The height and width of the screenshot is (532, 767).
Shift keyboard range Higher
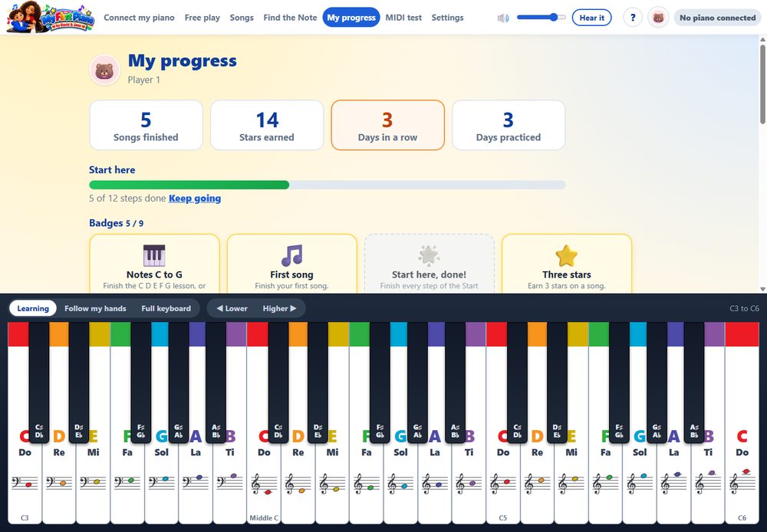pos(279,308)
